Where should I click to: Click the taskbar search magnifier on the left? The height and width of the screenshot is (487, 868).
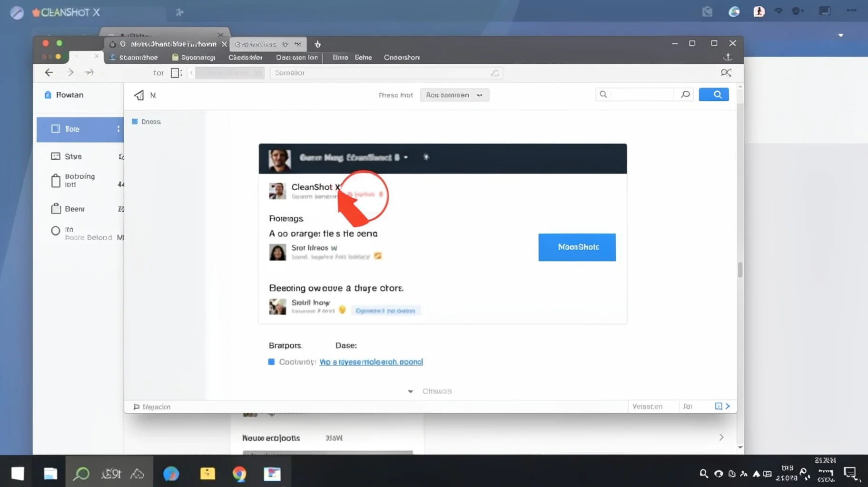tap(81, 473)
